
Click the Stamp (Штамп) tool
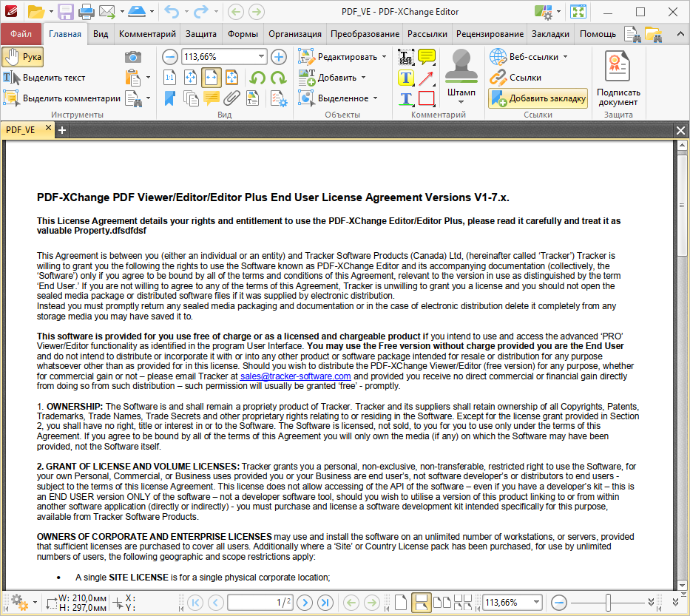(x=461, y=75)
